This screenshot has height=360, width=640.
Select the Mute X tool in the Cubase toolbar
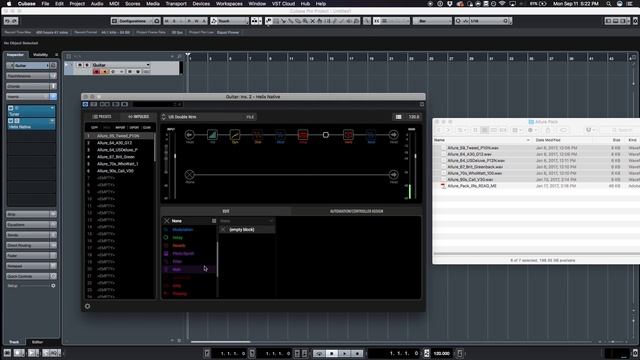click(x=313, y=21)
